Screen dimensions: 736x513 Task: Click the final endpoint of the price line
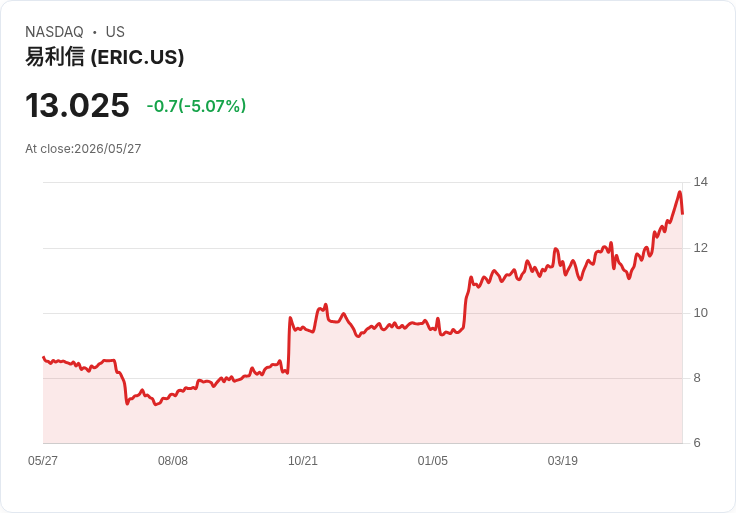[682, 214]
